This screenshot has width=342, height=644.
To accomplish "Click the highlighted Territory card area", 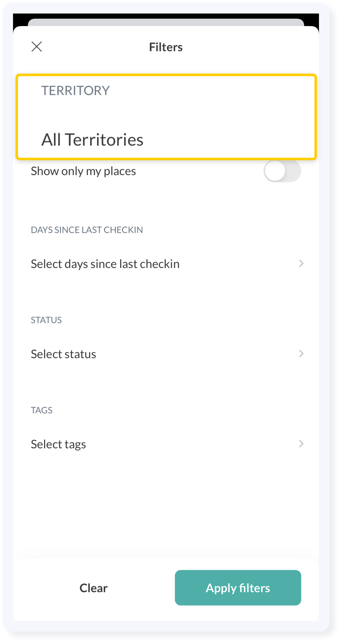I will click(166, 117).
